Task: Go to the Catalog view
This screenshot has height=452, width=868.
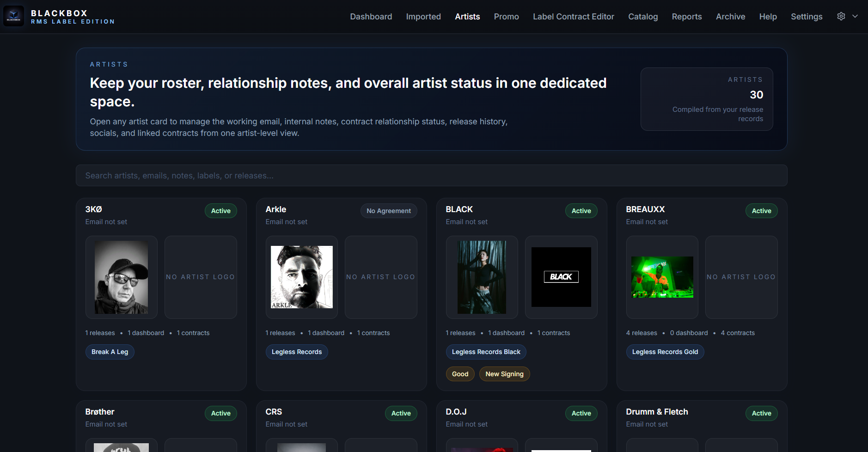Action: click(642, 16)
